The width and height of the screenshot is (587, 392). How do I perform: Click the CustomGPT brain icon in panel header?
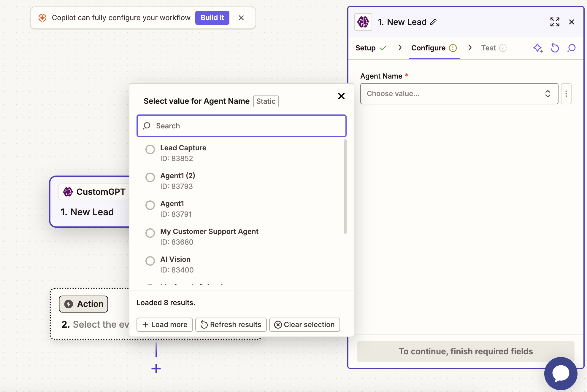363,22
